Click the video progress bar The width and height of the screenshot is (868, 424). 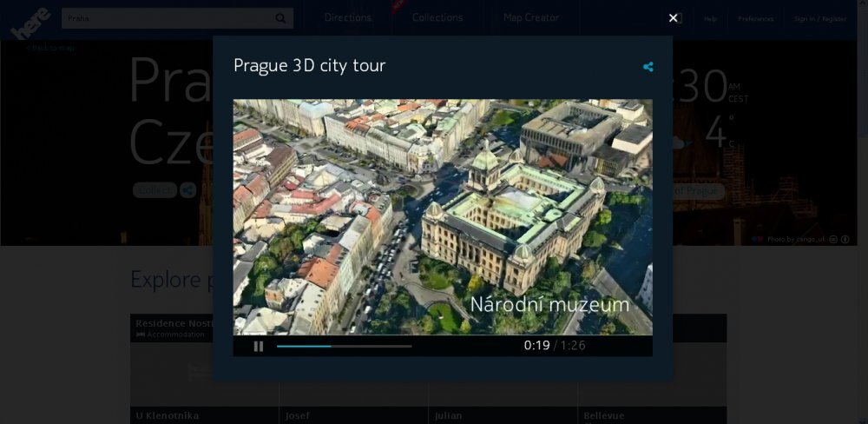[x=344, y=346]
